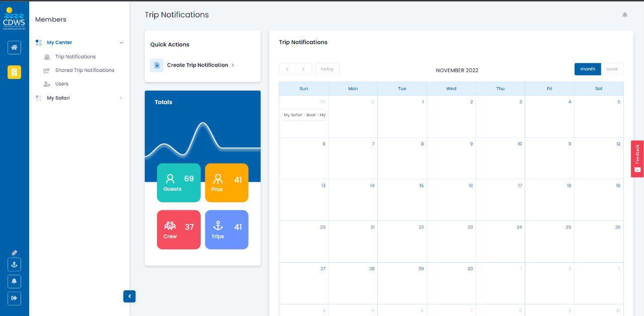Screen dimensions: 644x316
Task: Click the today button on calendar
Action: (x=327, y=69)
